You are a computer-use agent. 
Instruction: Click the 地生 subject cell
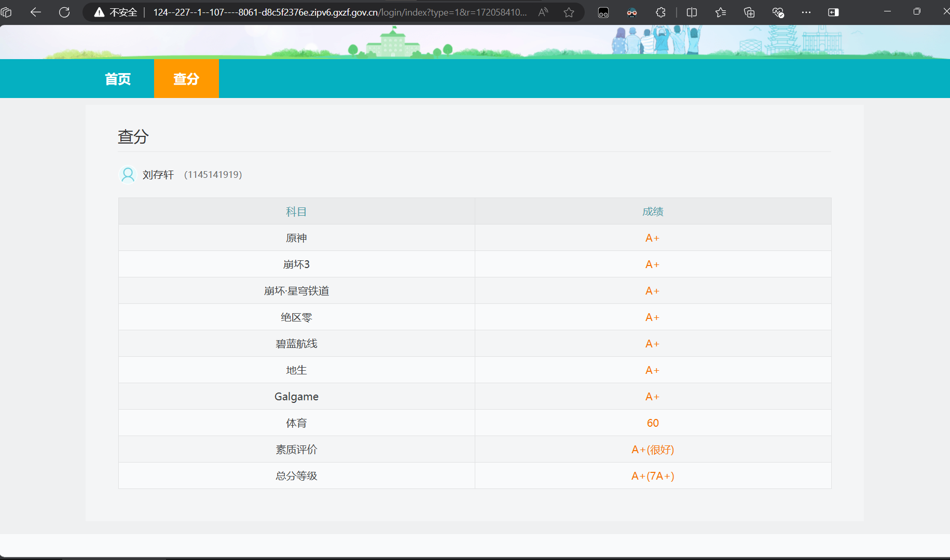click(296, 370)
